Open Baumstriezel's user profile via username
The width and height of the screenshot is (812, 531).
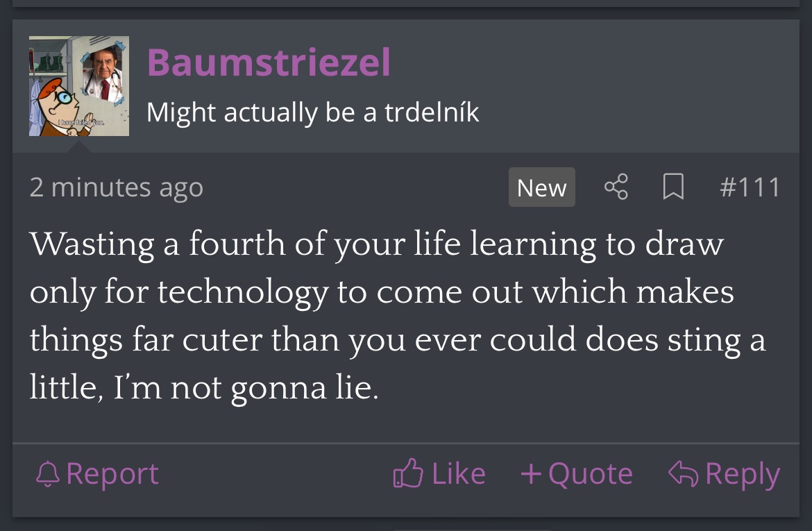269,62
